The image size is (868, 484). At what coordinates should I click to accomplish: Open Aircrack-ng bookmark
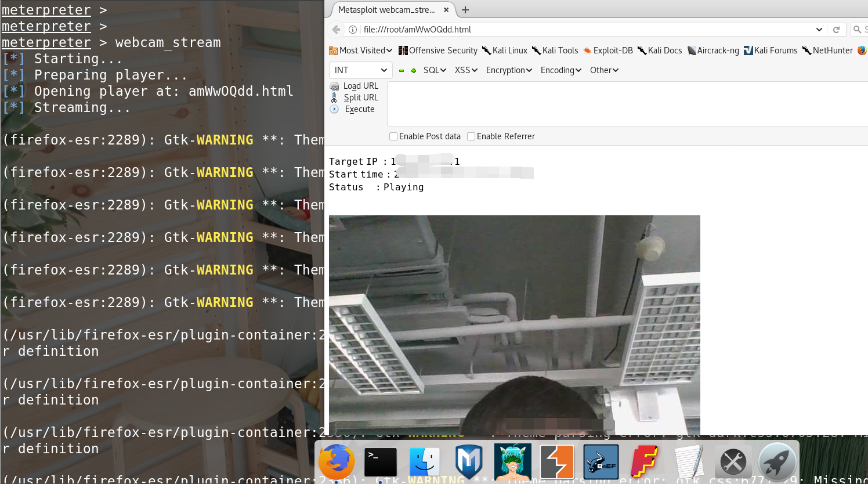pyautogui.click(x=713, y=50)
